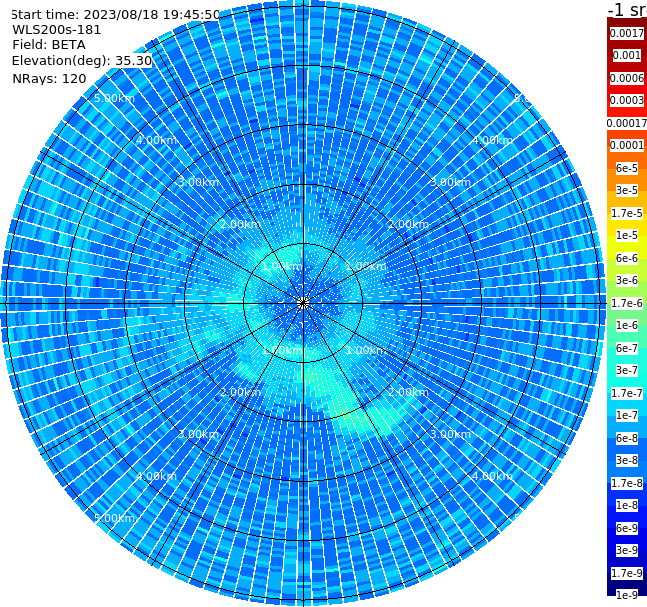This screenshot has width=647, height=607.
Task: Select the upper-right 4.00km range label
Action: (492, 140)
